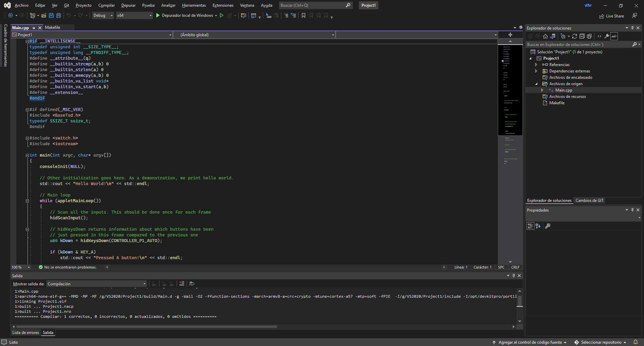Collapse the Project1 node in Solution Explorer
Screen dimensions: 644x346
pyautogui.click(x=531, y=58)
